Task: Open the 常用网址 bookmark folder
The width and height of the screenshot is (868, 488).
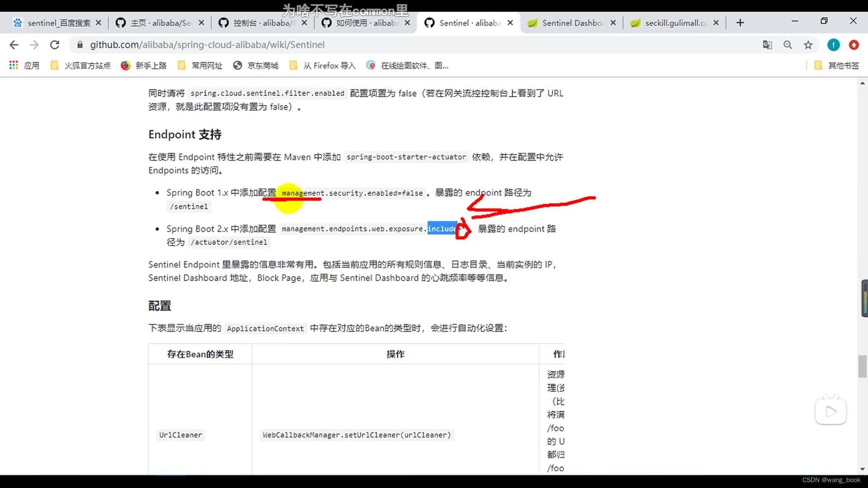Action: point(200,66)
